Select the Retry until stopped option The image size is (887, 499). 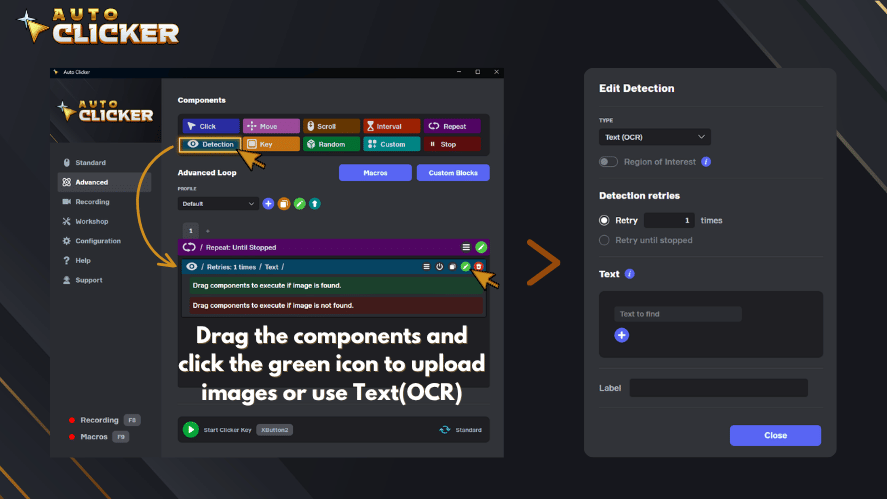click(x=604, y=240)
